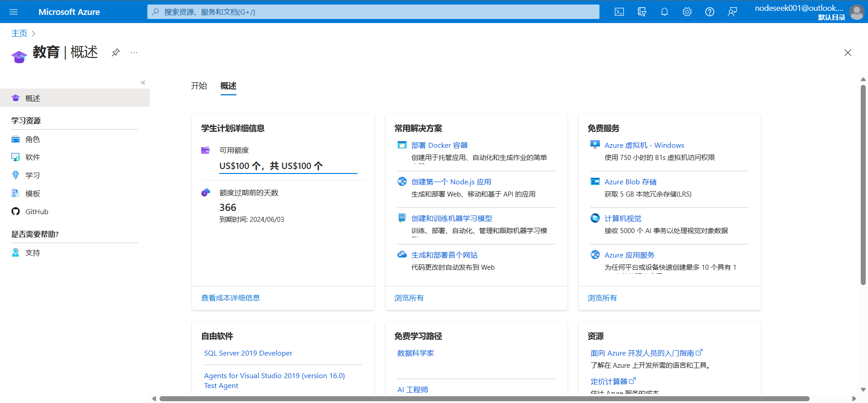Click the Computer Vision eye icon
The width and height of the screenshot is (868, 403).
point(595,218)
